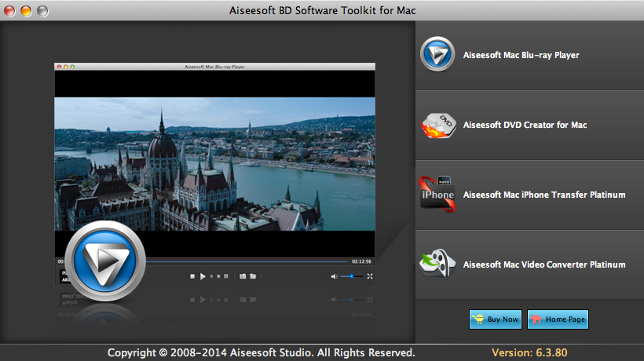Click the stop button in preview player
644x361 pixels.
point(192,276)
